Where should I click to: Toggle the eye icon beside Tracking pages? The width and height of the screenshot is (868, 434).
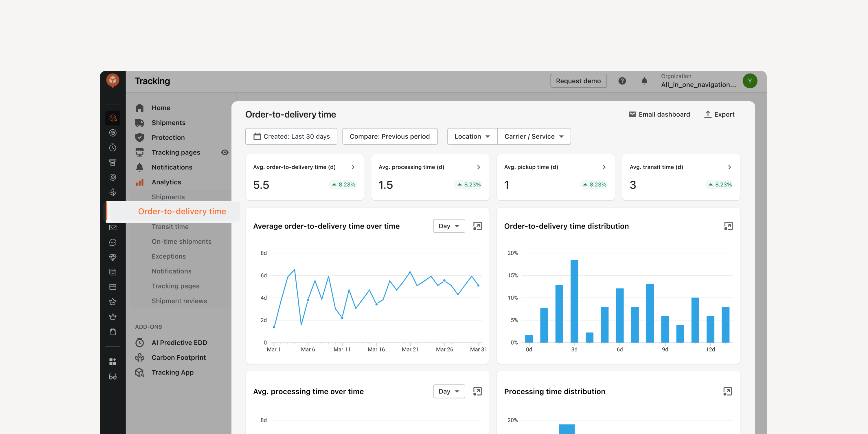pos(225,152)
